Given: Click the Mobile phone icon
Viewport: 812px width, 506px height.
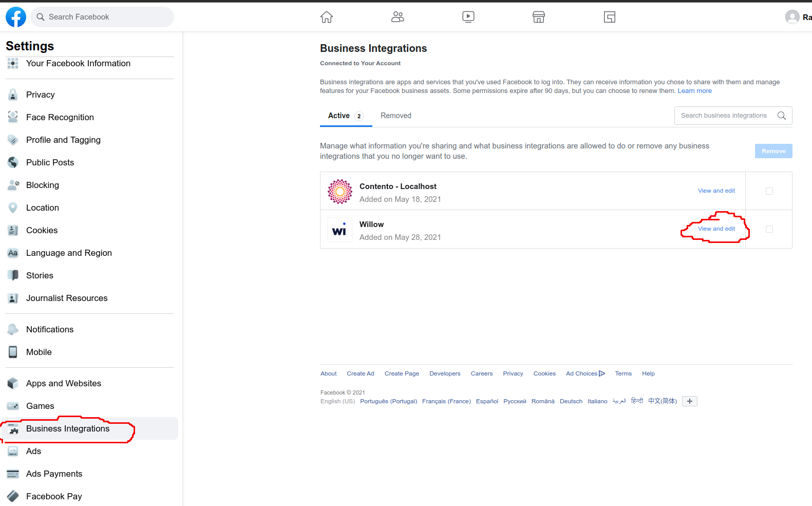Looking at the screenshot, I should point(13,352).
